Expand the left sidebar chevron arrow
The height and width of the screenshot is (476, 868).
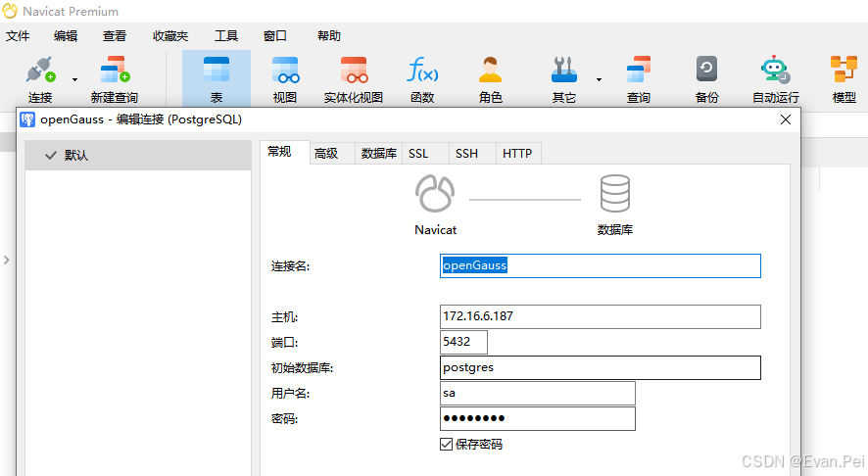[x=7, y=260]
